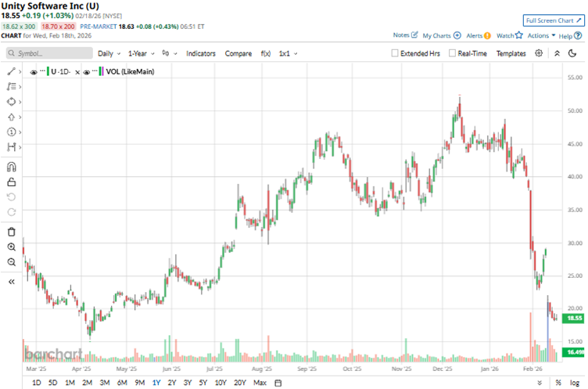The height and width of the screenshot is (389, 588).
Task: Click the Alerts bell icon
Action: 487,36
